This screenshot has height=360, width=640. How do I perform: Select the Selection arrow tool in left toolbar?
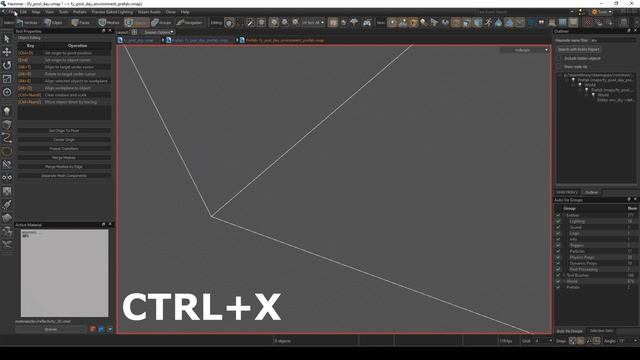[x=7, y=39]
